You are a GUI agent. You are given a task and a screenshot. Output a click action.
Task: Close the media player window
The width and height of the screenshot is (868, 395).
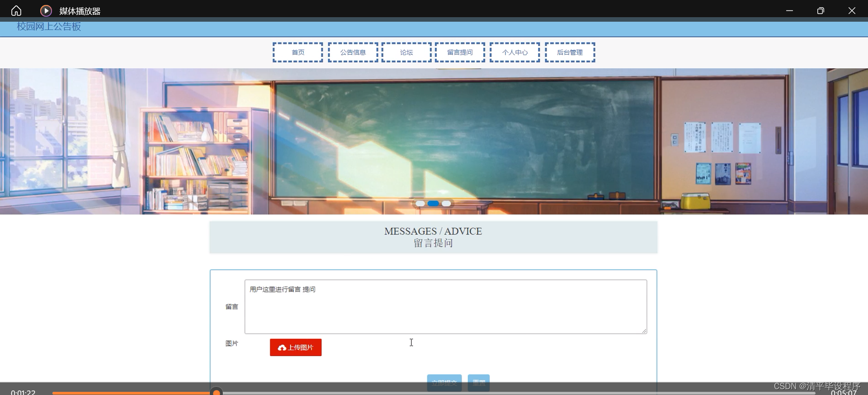[x=852, y=10]
